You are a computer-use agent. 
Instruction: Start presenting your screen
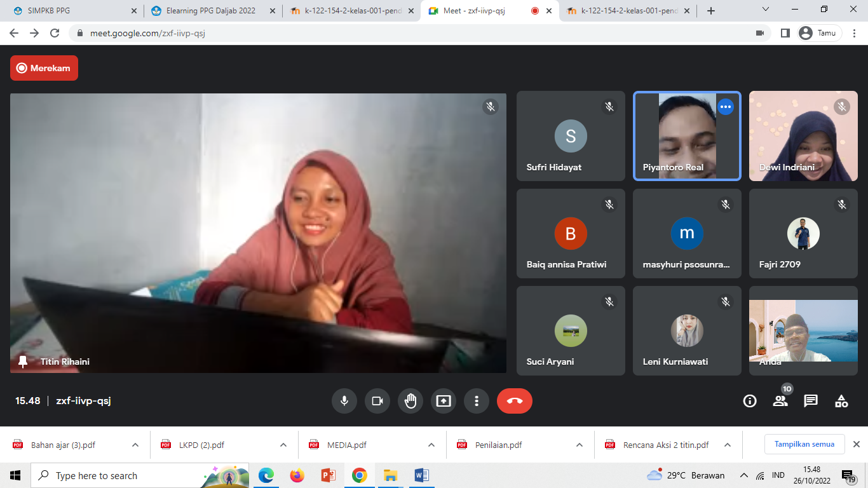[x=444, y=401]
